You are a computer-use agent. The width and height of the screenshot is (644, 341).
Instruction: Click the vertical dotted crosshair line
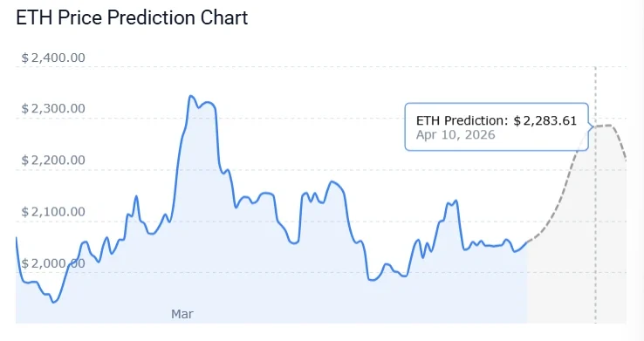pos(595,194)
